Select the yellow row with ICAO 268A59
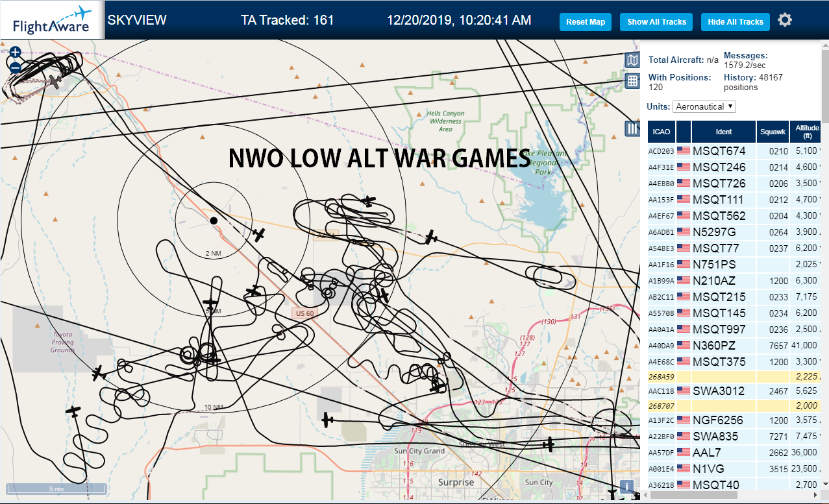The height and width of the screenshot is (504, 829). (x=734, y=377)
